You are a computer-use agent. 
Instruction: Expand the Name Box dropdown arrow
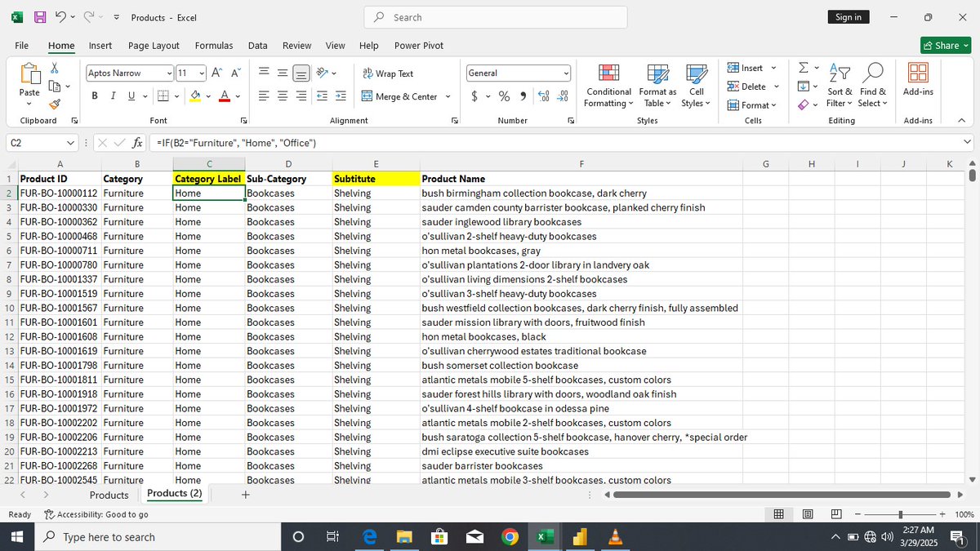coord(70,143)
